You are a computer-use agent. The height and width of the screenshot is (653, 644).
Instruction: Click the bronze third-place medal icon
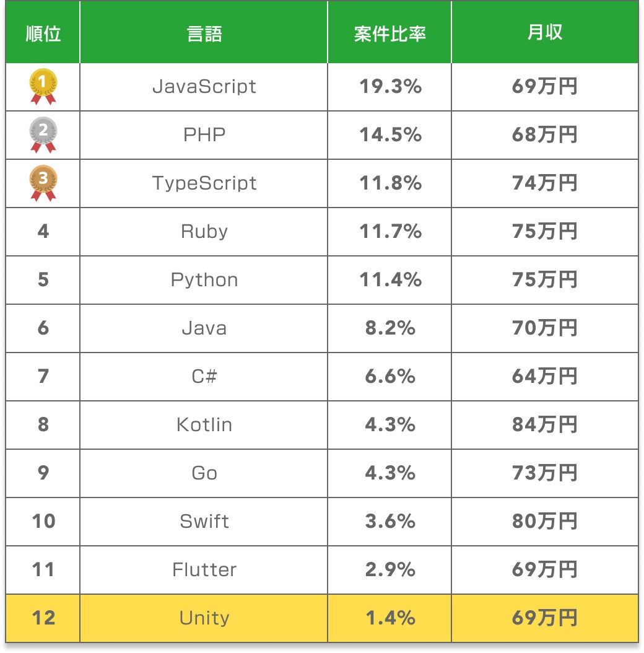(43, 183)
